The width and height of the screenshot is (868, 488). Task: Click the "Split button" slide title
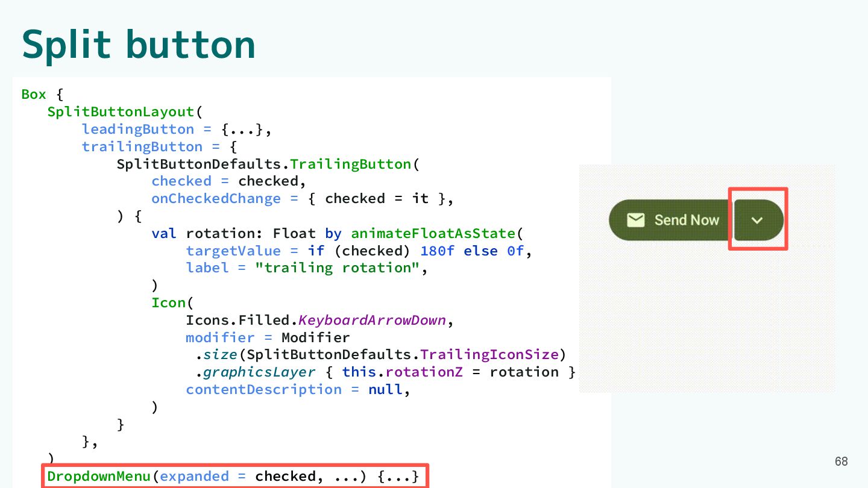(139, 44)
